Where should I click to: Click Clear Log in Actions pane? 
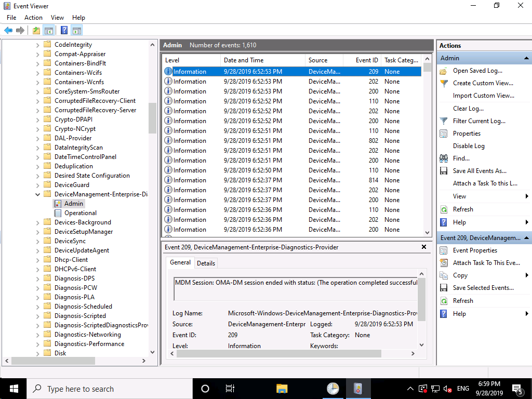468,109
